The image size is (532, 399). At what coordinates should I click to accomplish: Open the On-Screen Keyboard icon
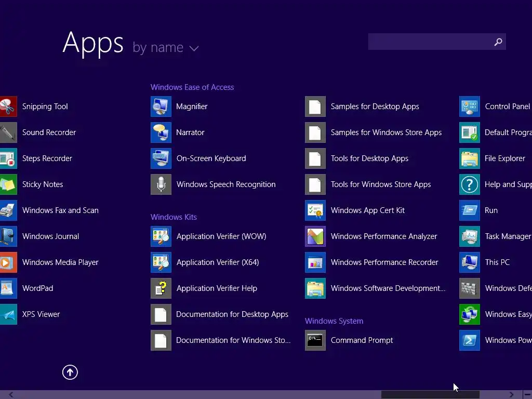pyautogui.click(x=161, y=158)
